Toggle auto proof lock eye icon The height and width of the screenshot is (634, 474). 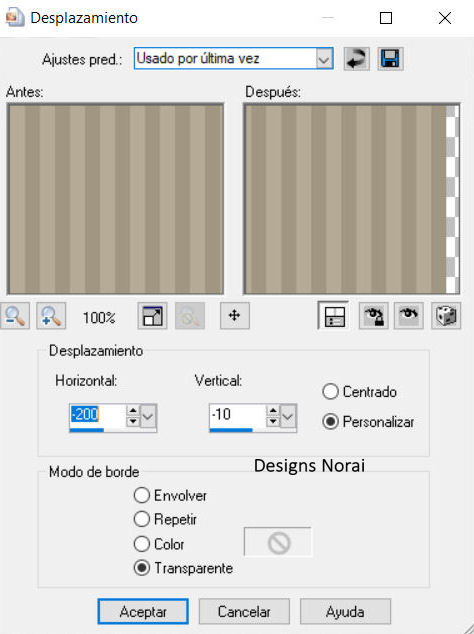pyautogui.click(x=373, y=316)
